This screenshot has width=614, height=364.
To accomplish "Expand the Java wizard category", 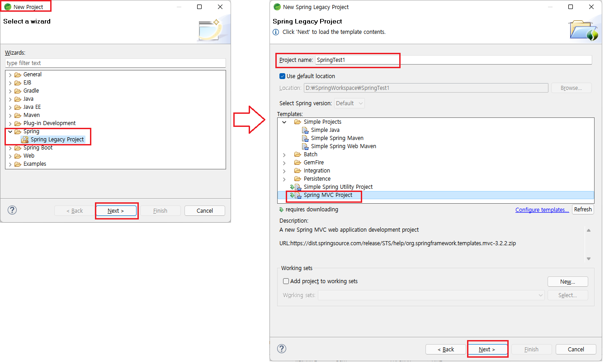I will (10, 99).
